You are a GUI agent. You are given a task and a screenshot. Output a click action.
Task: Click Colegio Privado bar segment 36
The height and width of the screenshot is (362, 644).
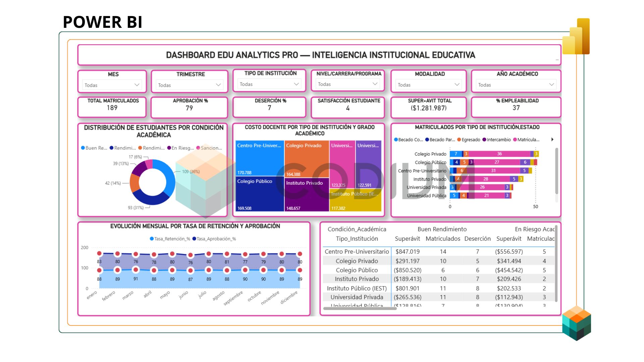click(x=499, y=154)
